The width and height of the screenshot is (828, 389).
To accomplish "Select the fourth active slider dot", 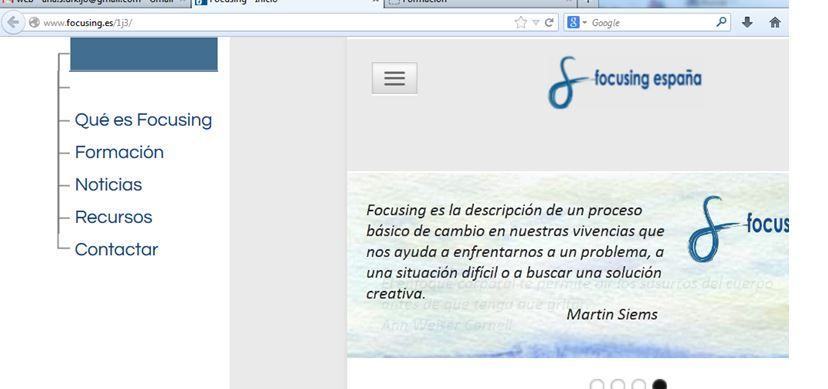I will point(659,384).
